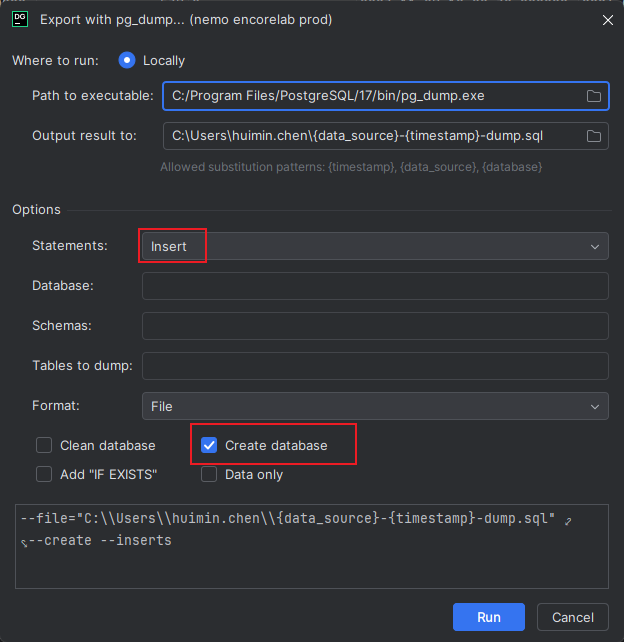Browse for pg_dump executable folder icon
This screenshot has width=624, height=642.
593,96
